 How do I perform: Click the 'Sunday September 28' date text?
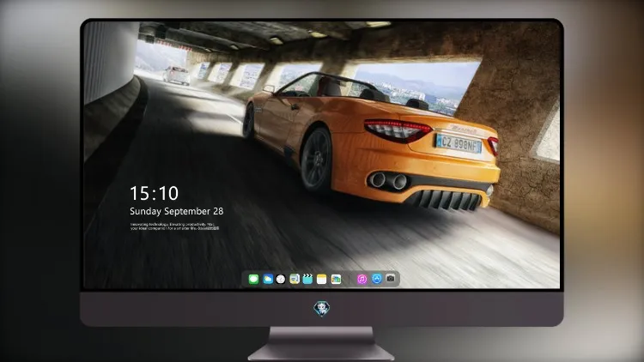(x=177, y=211)
